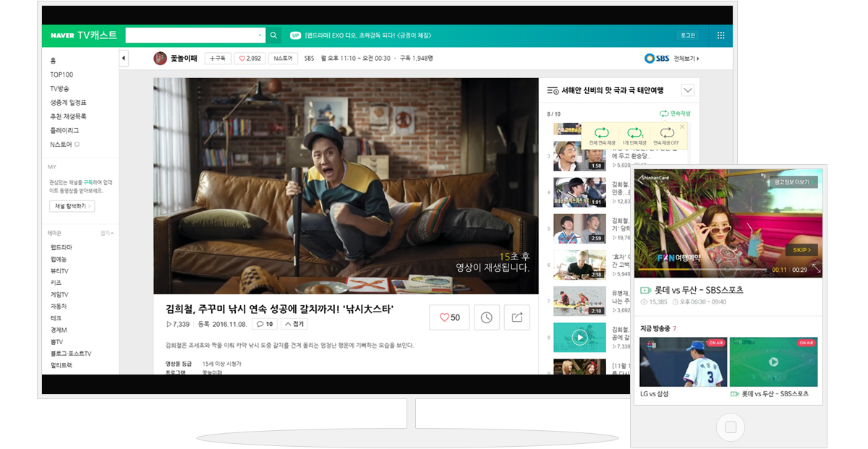Select the repeat one video icon (1개 반복재생)
Image resolution: width=868 pixels, height=449 pixels.
coord(634,132)
